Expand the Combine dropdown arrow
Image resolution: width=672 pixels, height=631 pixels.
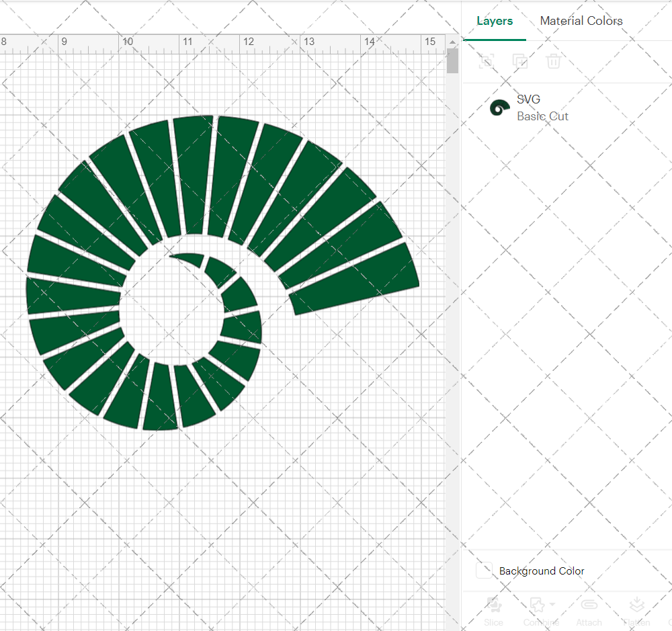(x=552, y=604)
